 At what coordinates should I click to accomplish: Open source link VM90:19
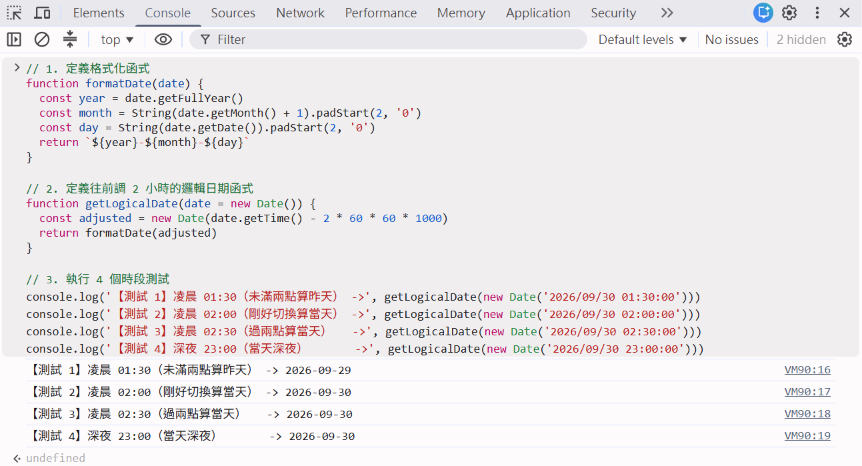point(807,436)
